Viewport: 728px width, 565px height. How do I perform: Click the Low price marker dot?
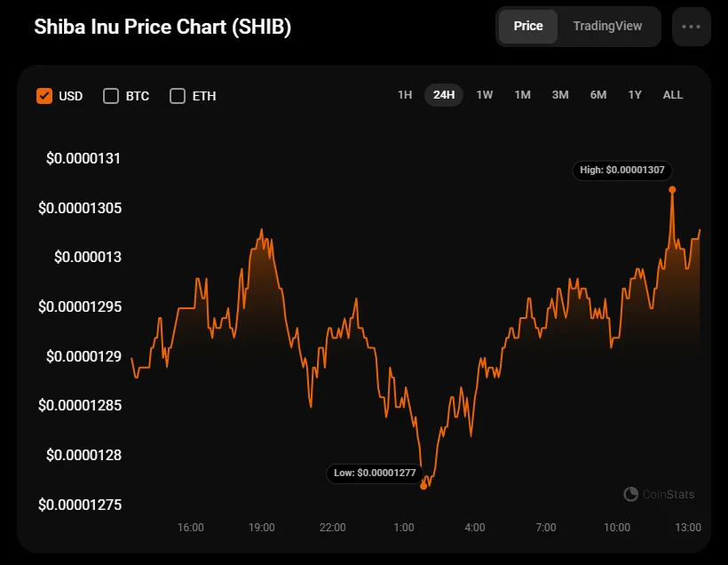point(423,486)
